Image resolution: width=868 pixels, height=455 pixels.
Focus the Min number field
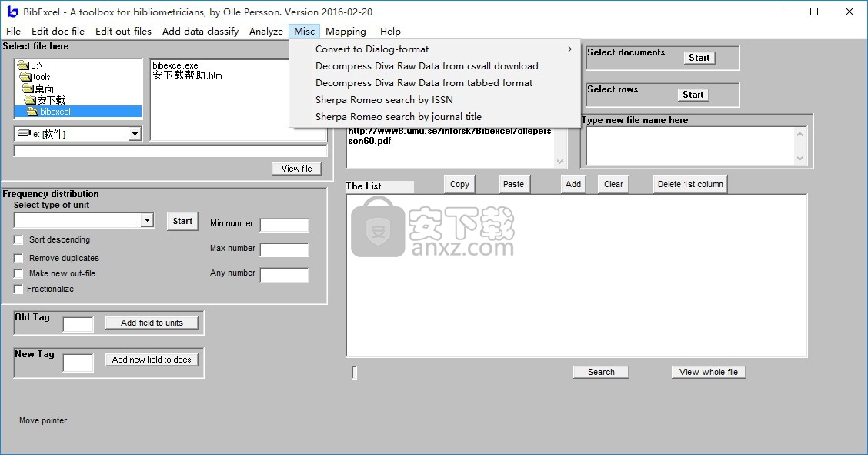coord(285,225)
